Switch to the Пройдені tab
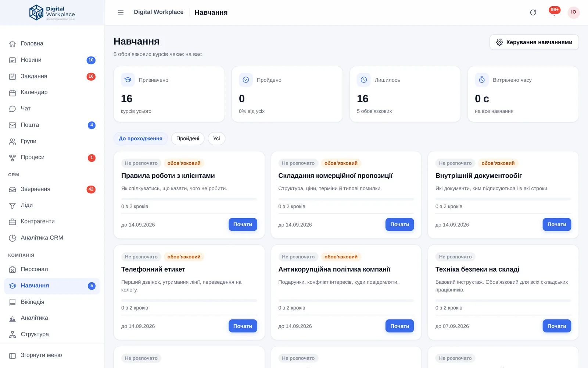This screenshot has width=588, height=368. tap(188, 139)
